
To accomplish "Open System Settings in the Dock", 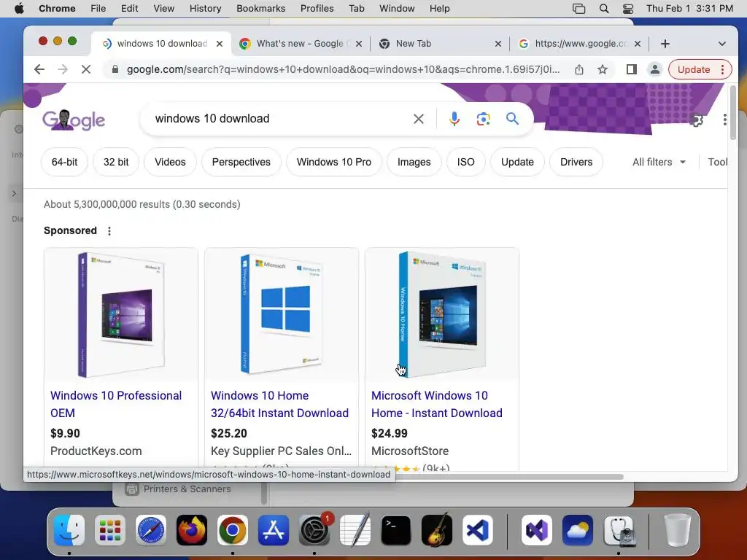I will [x=314, y=530].
